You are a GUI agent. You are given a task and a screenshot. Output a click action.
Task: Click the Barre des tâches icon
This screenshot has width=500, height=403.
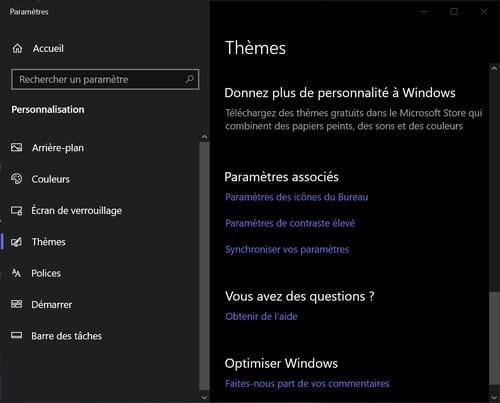click(x=16, y=335)
